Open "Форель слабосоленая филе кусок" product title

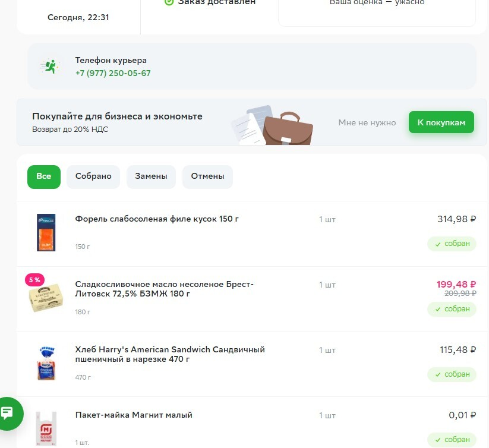click(157, 219)
